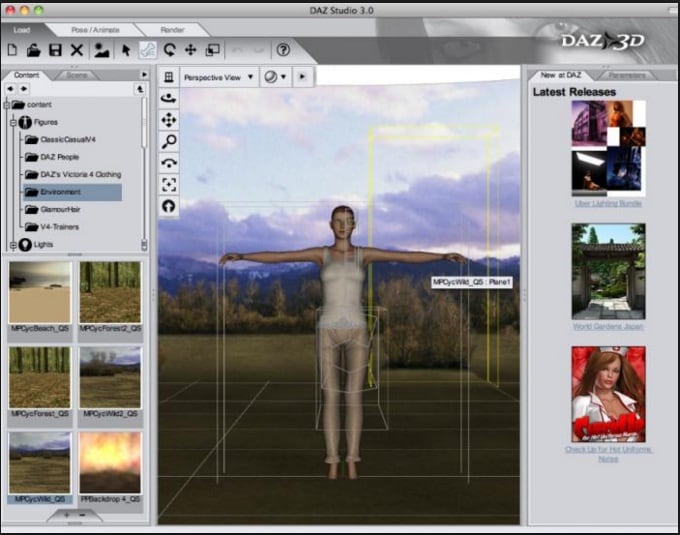
Task: Select the GlamourHair folder
Action: pyautogui.click(x=53, y=210)
